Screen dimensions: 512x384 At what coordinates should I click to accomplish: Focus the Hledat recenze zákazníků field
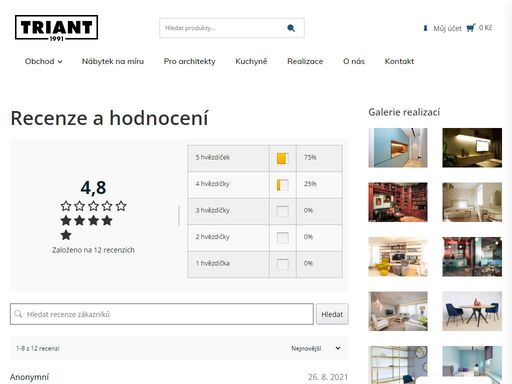pyautogui.click(x=162, y=314)
